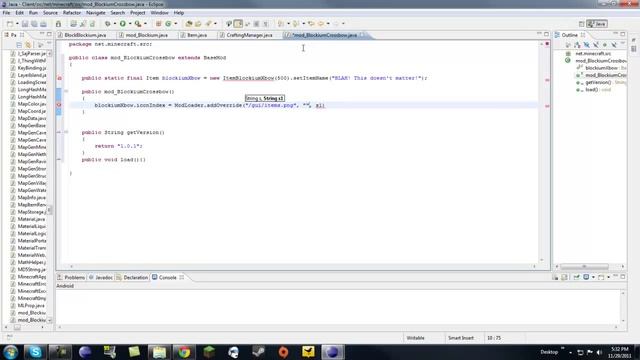Screen dimensions: 640x360
Task: Open the File menu
Action: pyautogui.click(x=7, y=13)
